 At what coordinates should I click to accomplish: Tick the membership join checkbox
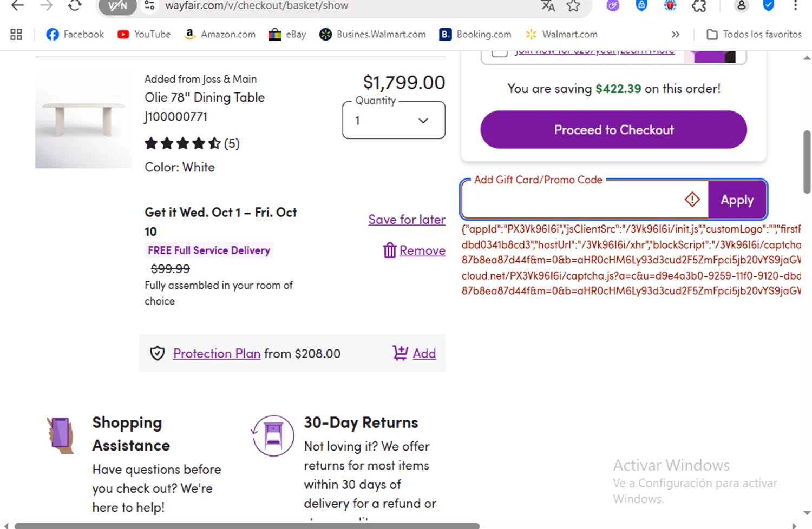click(499, 52)
